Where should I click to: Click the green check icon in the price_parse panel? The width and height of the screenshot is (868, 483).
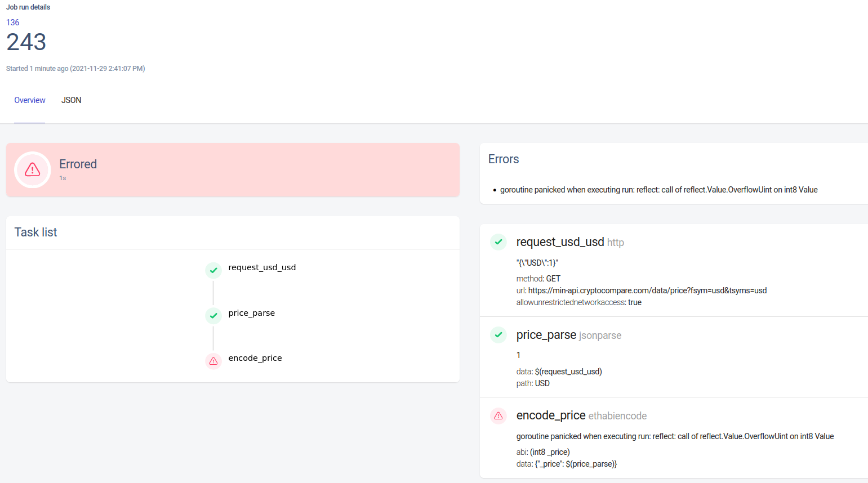(x=498, y=334)
